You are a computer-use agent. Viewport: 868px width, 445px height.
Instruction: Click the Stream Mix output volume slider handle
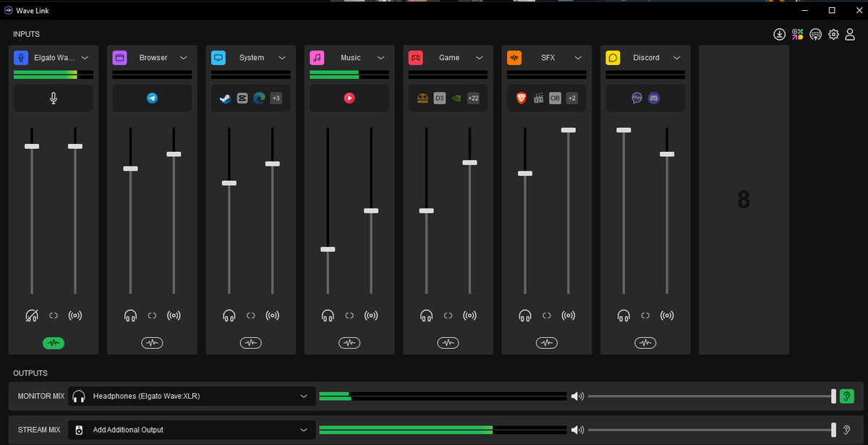[834, 430]
